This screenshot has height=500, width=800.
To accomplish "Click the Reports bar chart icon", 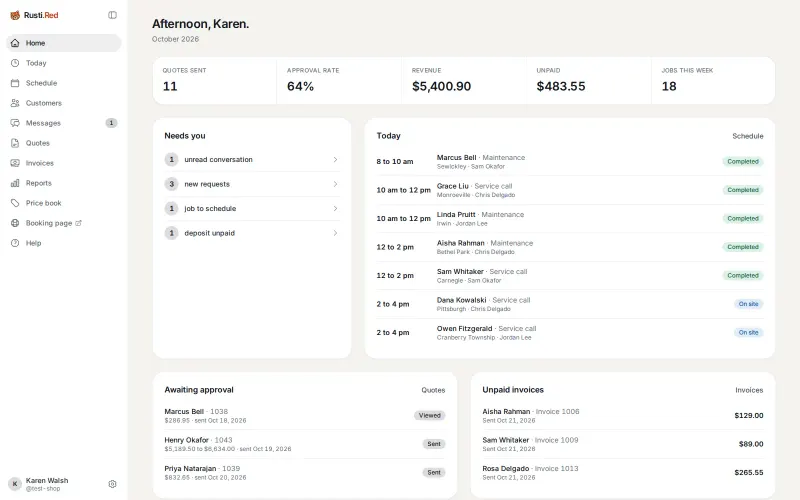I will pyautogui.click(x=15, y=183).
